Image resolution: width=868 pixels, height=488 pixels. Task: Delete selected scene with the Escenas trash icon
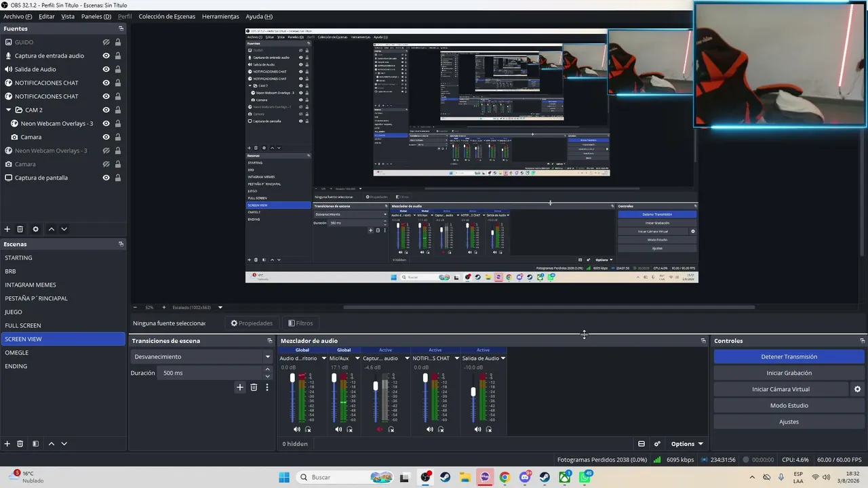coord(20,444)
